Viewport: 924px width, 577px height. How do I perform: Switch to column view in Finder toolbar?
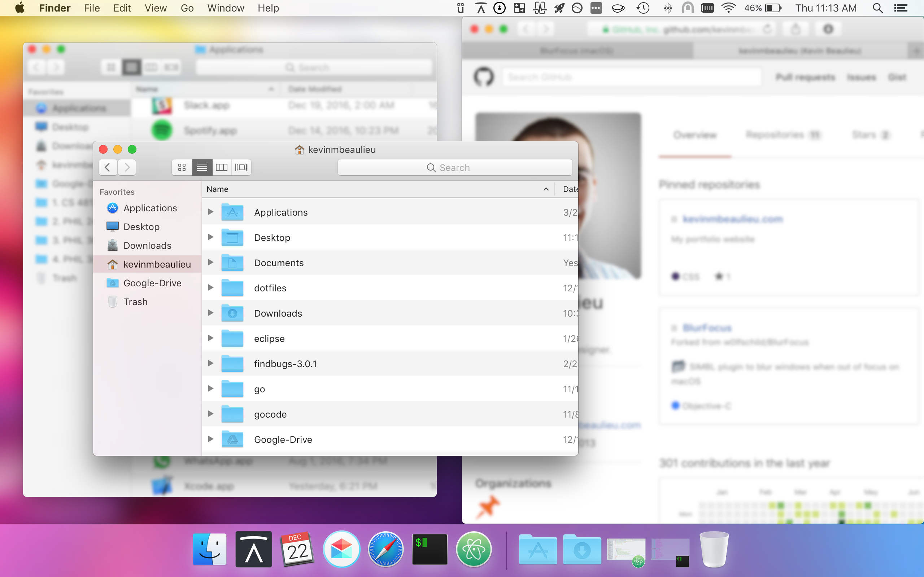pyautogui.click(x=222, y=168)
